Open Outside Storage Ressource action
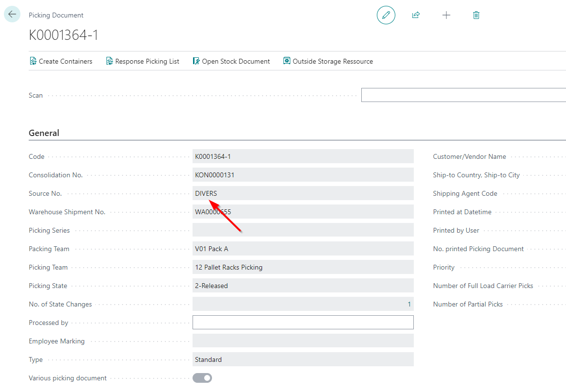 (x=333, y=61)
